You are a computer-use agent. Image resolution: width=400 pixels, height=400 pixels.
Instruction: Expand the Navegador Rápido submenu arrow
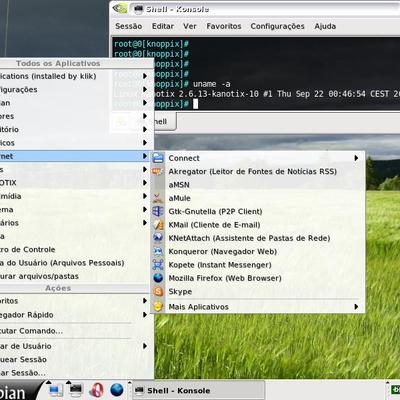click(x=145, y=315)
